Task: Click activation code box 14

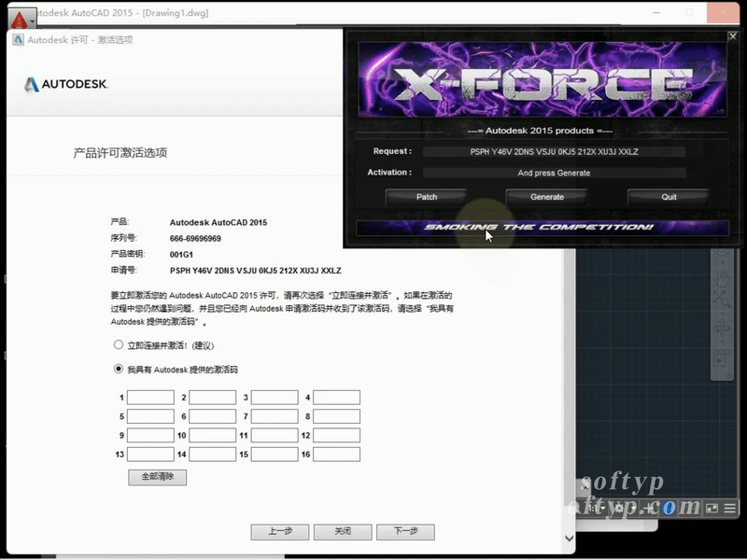Action: coord(213,455)
